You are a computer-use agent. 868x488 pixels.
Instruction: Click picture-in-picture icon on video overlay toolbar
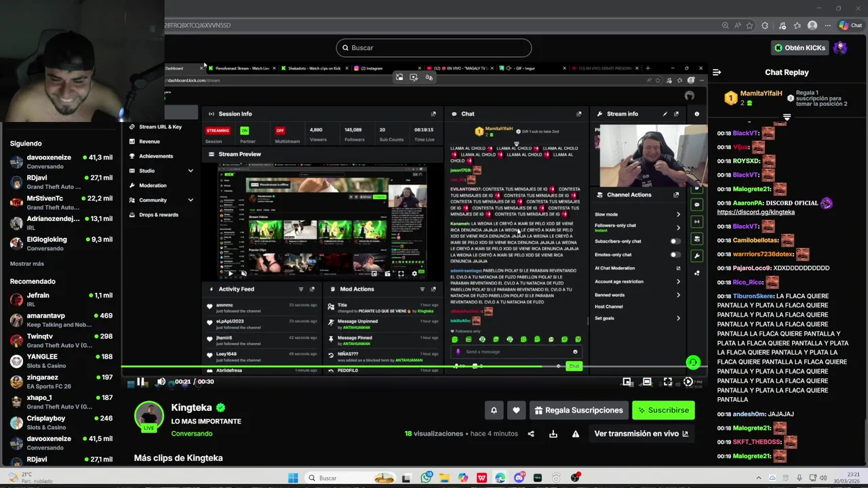399,77
